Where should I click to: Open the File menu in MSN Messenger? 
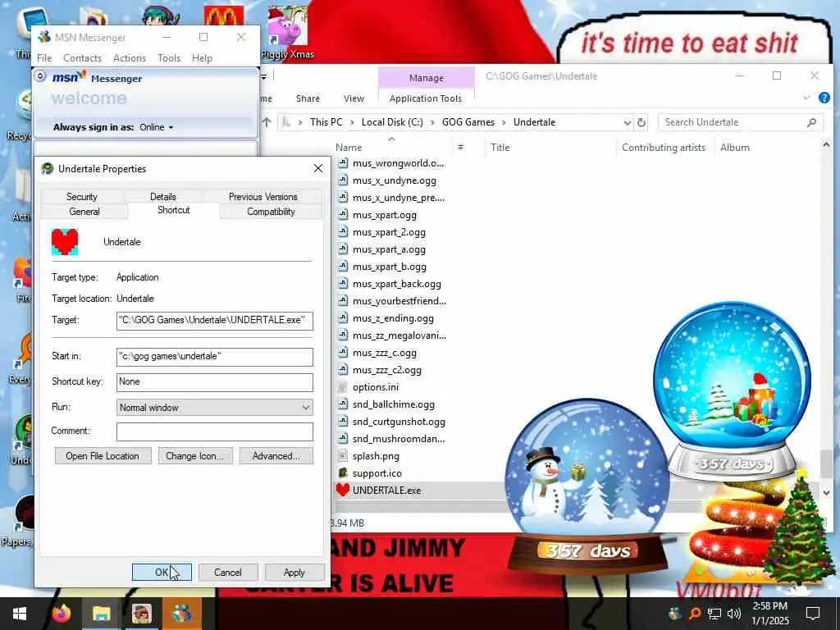(44, 58)
